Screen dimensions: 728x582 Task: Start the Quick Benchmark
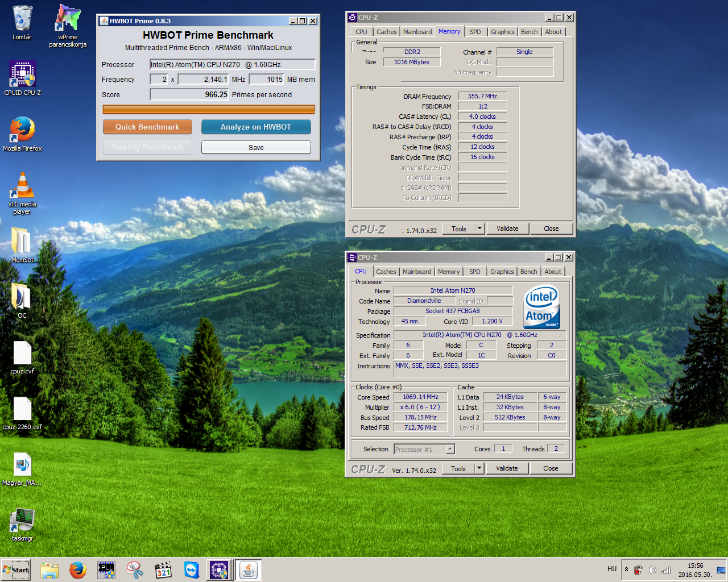(147, 127)
